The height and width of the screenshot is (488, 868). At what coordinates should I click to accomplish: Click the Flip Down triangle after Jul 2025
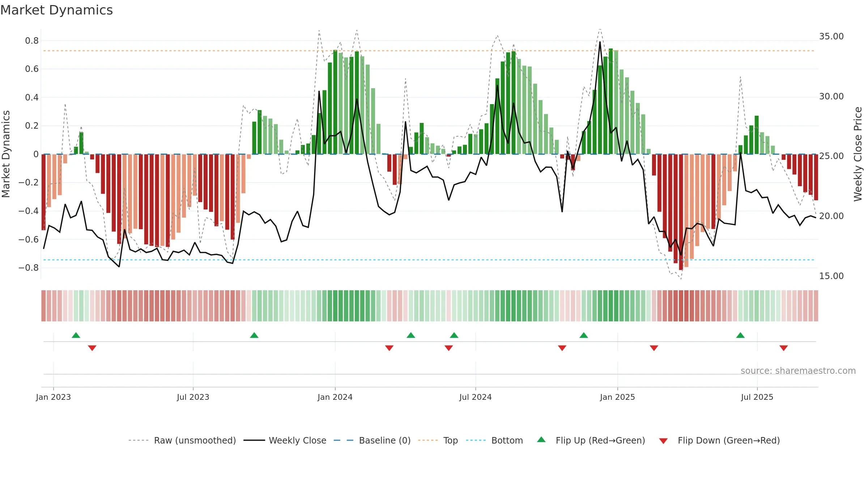click(x=784, y=348)
